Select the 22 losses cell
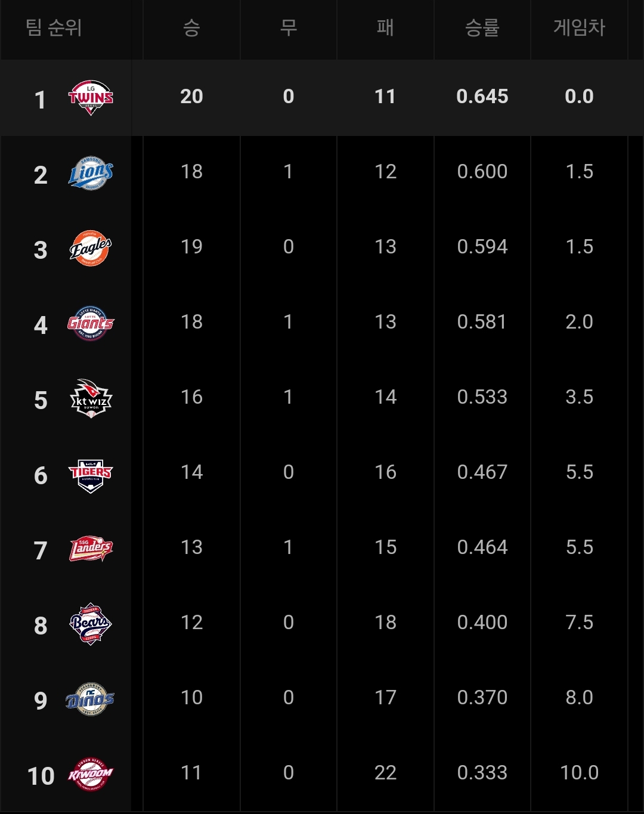Screen dimensions: 644x814 coord(385,773)
